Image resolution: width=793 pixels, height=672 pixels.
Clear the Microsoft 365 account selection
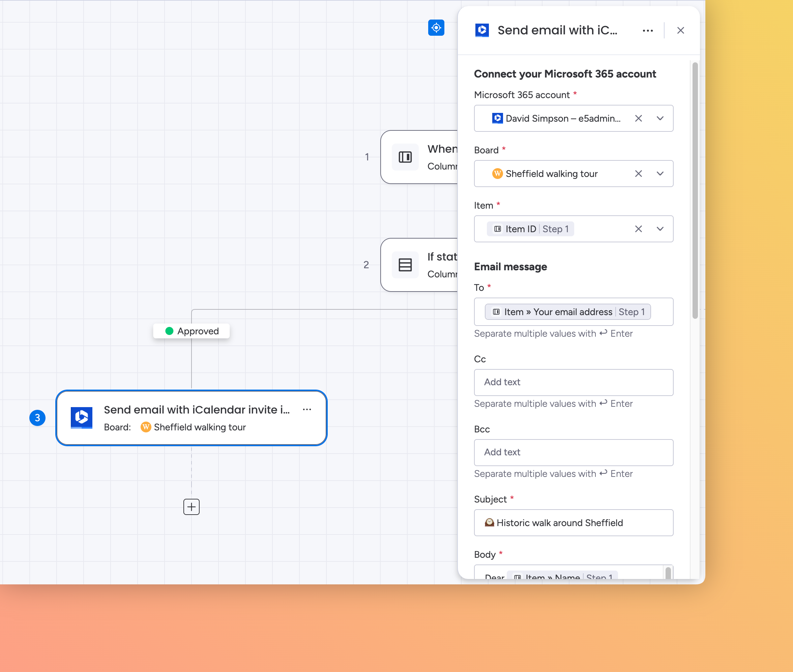click(638, 119)
